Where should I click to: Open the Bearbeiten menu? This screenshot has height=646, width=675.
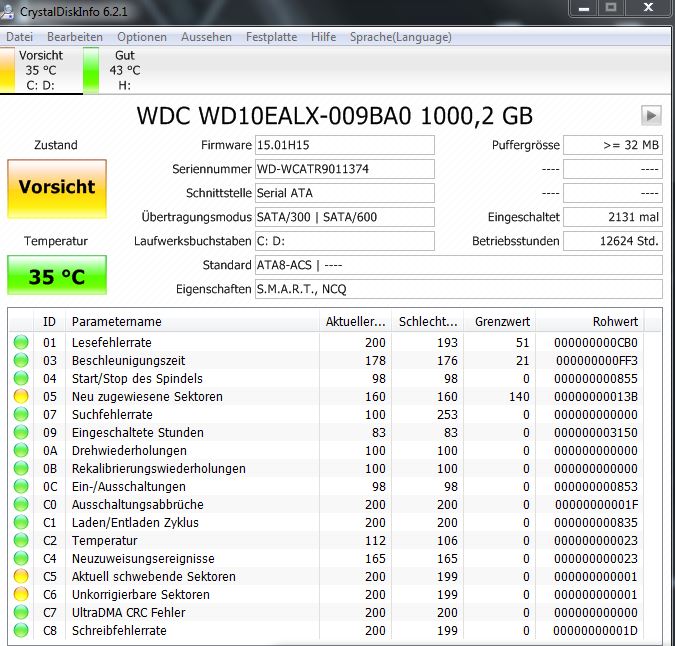tap(75, 37)
